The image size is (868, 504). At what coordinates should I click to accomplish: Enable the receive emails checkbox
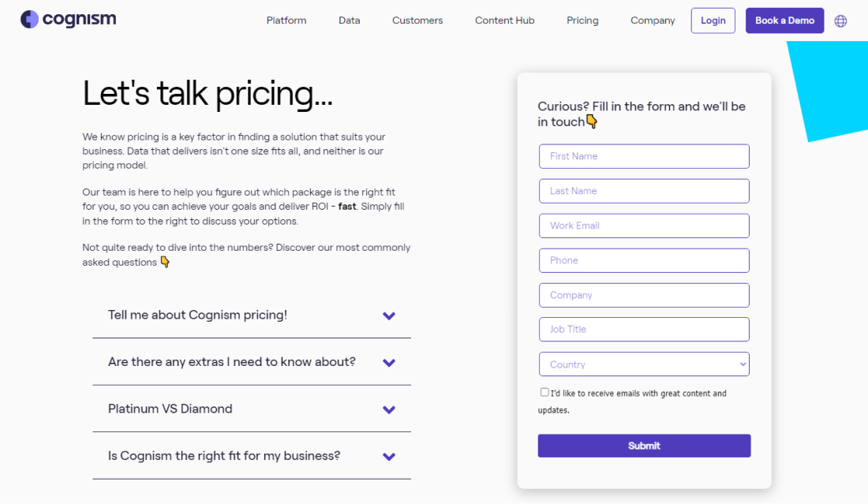point(544,391)
